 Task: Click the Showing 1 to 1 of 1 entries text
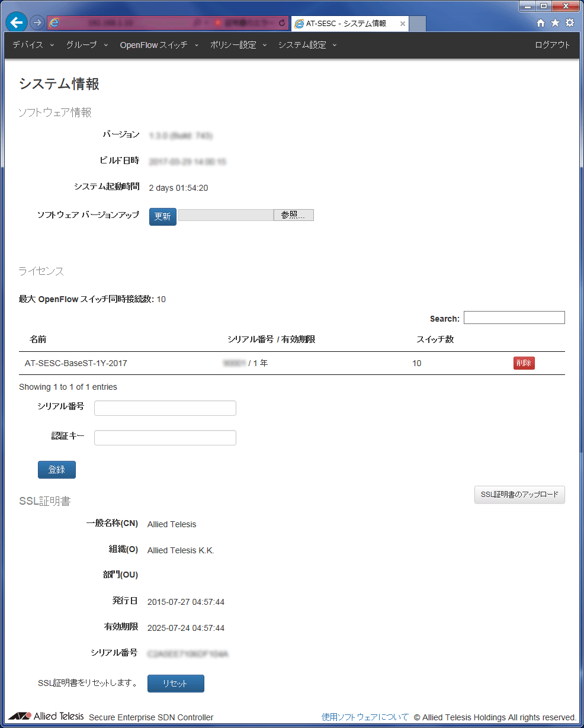point(68,387)
